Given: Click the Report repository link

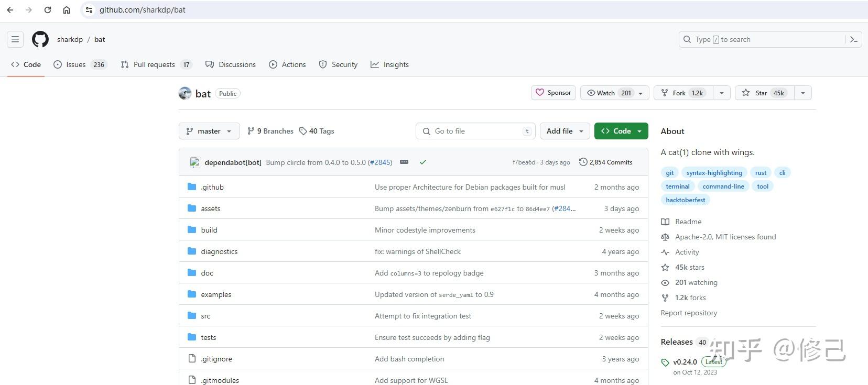Looking at the screenshot, I should tap(689, 313).
